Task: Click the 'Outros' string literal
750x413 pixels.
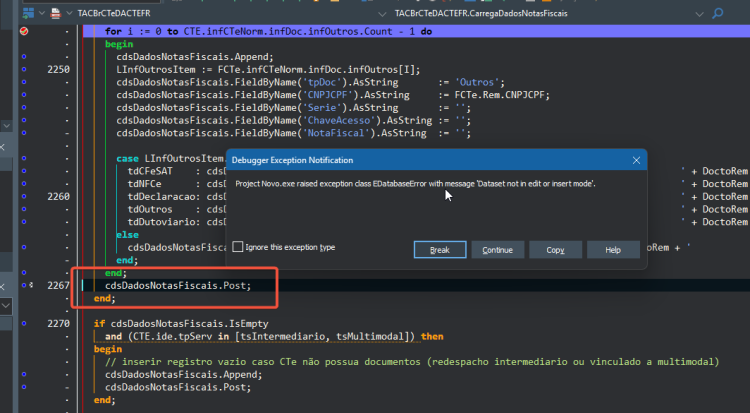Action: click(476, 82)
